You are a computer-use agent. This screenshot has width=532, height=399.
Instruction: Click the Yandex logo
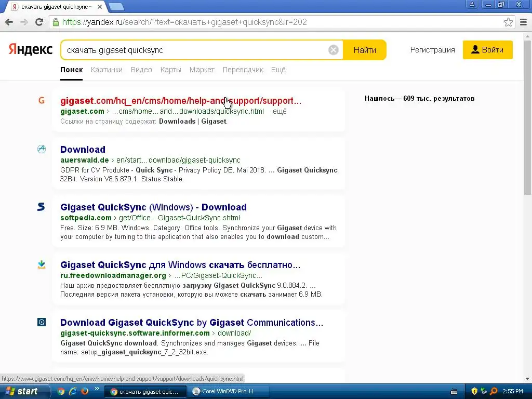31,49
